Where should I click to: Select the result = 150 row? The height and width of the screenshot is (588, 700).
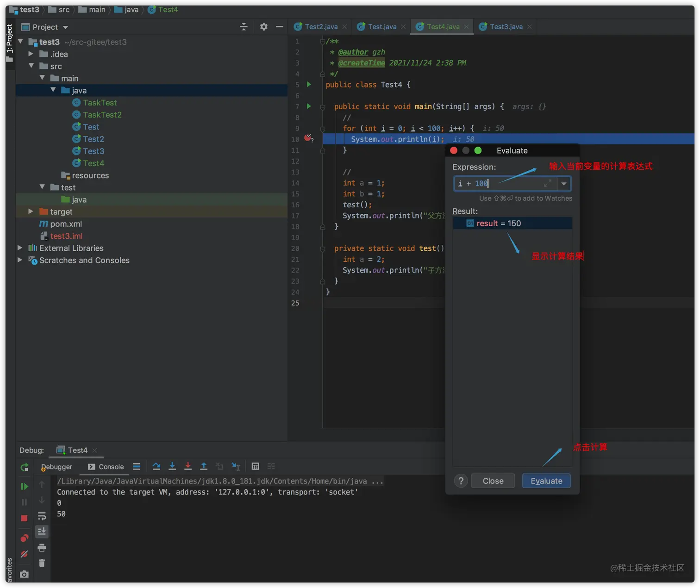(x=512, y=223)
